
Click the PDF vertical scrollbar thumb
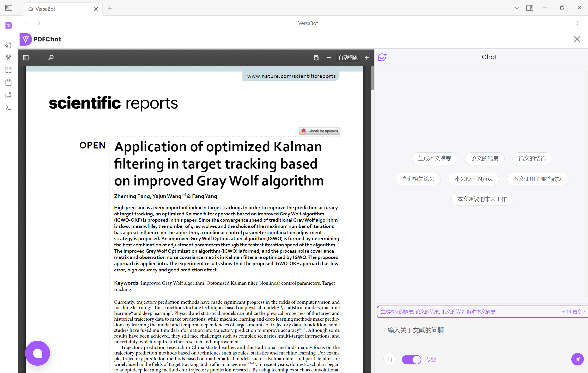[372, 78]
